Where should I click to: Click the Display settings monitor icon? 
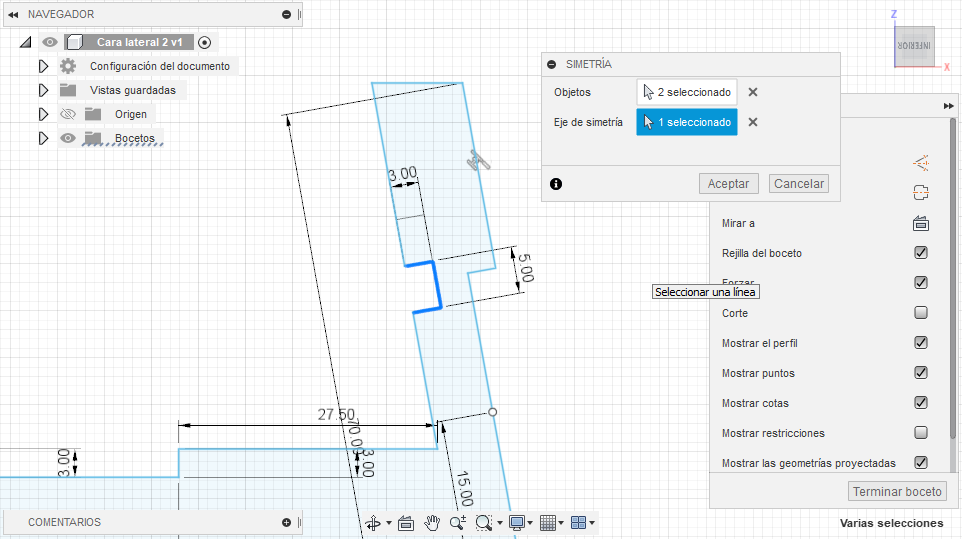coord(517,523)
